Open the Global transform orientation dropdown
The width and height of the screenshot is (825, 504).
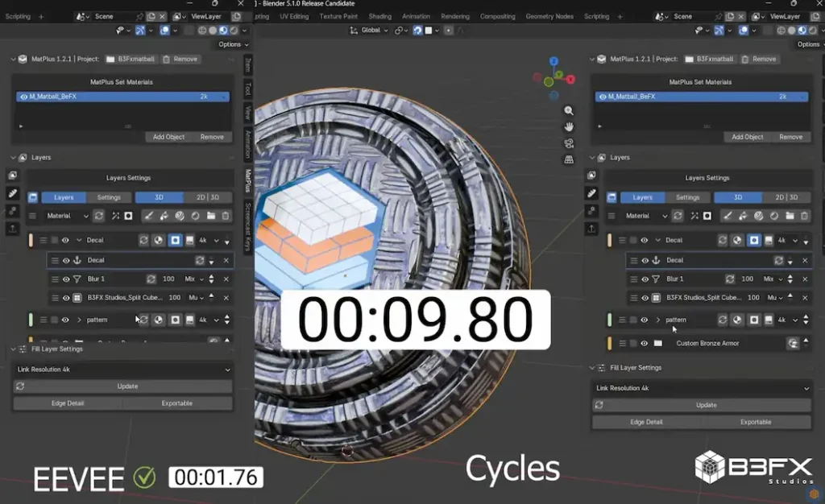click(x=369, y=30)
